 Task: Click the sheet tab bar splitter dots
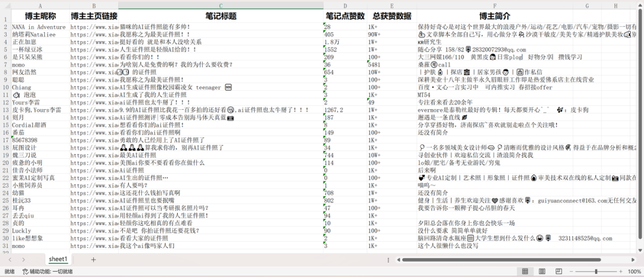click(x=388, y=260)
